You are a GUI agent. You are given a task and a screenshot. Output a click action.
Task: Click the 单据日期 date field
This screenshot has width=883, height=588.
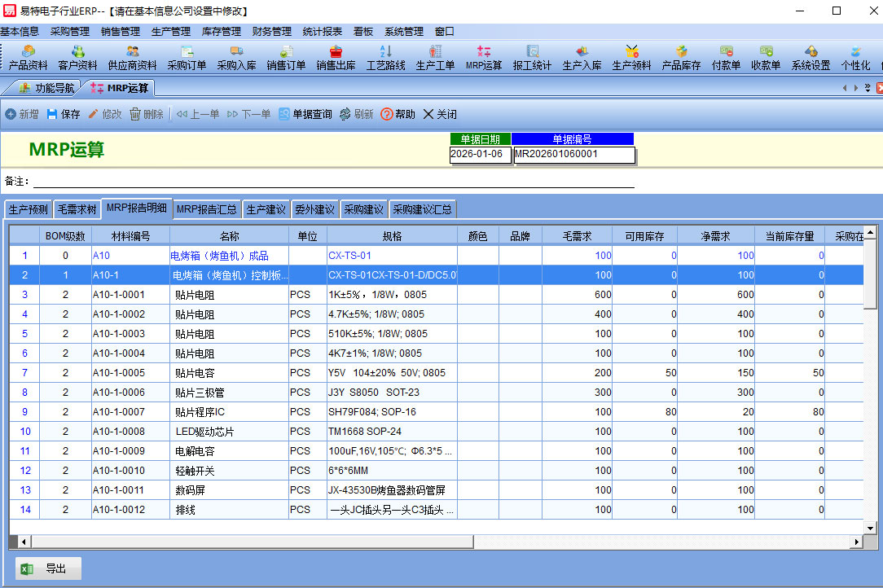coord(480,154)
